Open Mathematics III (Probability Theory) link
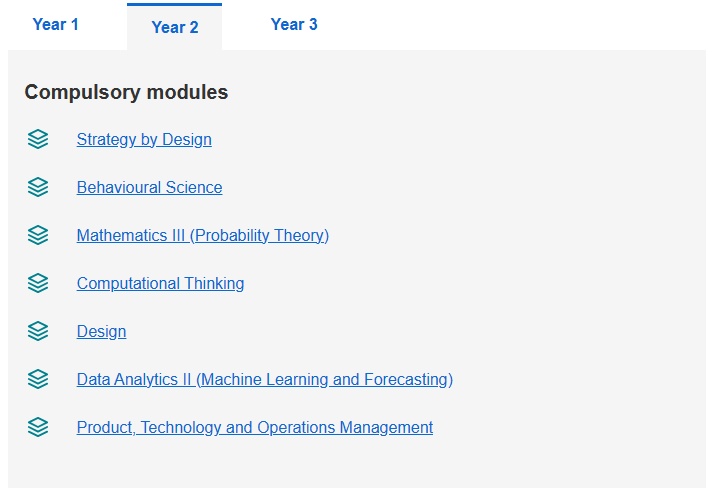This screenshot has height=496, width=715. pyautogui.click(x=203, y=236)
